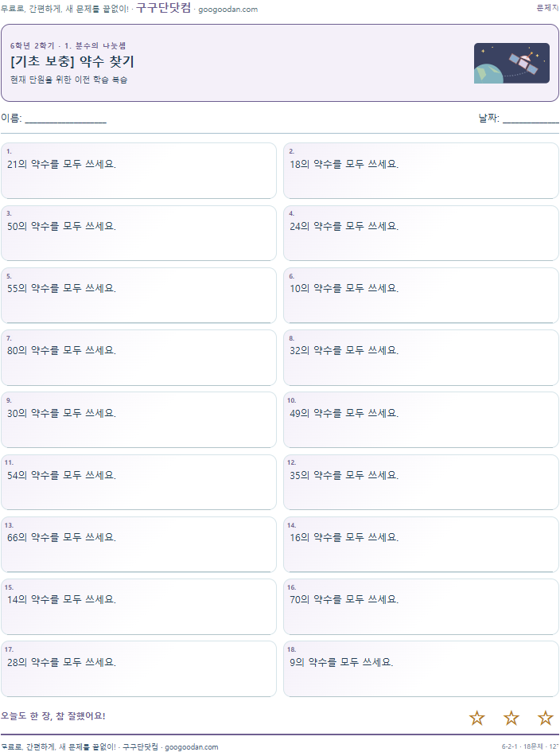This screenshot has height=752, width=560.
Task: Select problem 14 about 16의 약수
Action: (421, 544)
